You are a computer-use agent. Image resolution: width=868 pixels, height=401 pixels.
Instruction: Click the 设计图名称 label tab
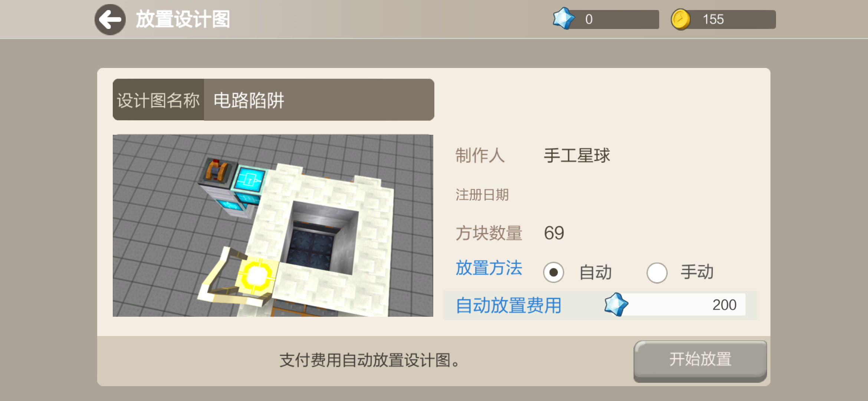point(158,100)
